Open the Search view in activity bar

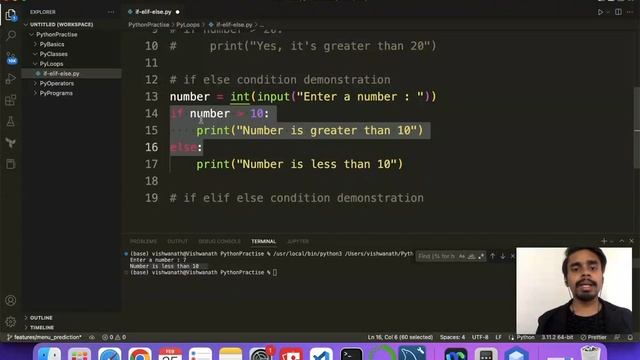tap(11, 36)
